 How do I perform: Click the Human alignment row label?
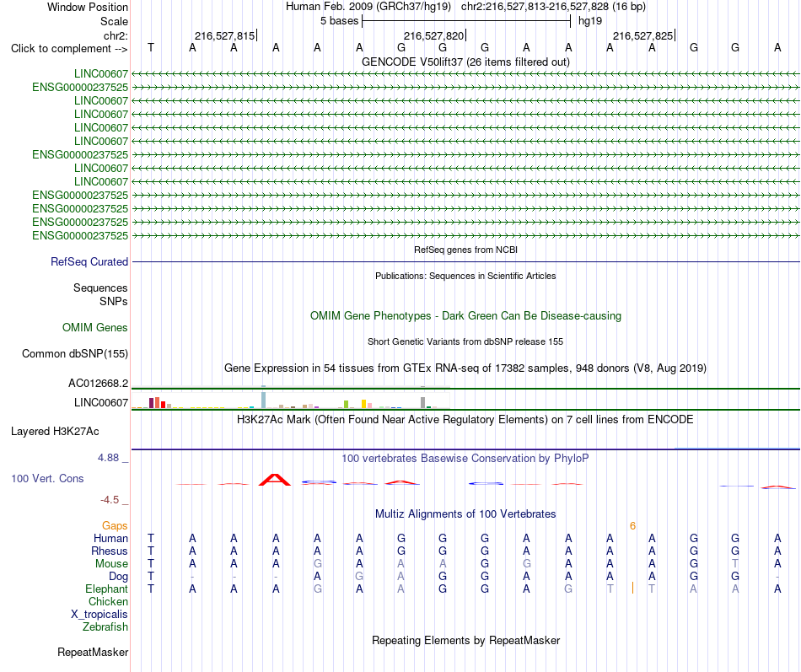(110, 538)
